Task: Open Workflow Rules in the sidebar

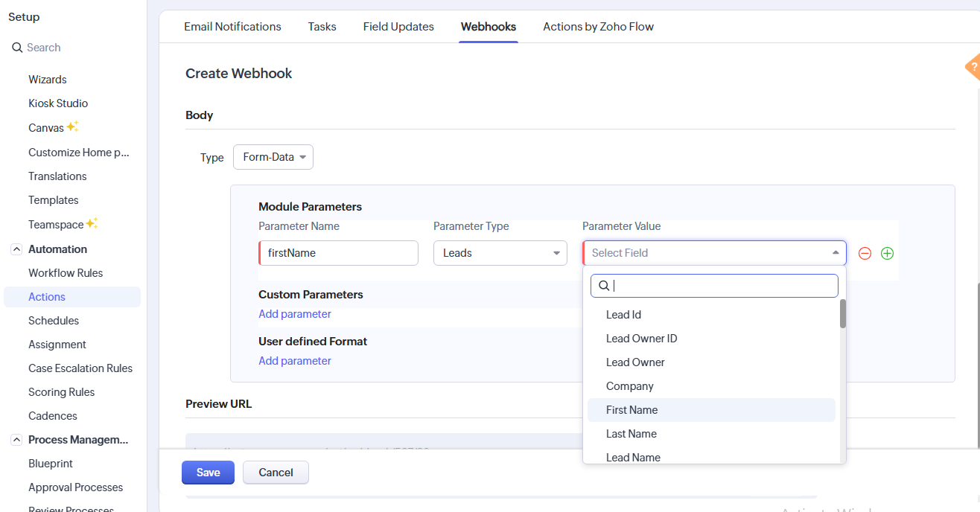Action: point(66,273)
